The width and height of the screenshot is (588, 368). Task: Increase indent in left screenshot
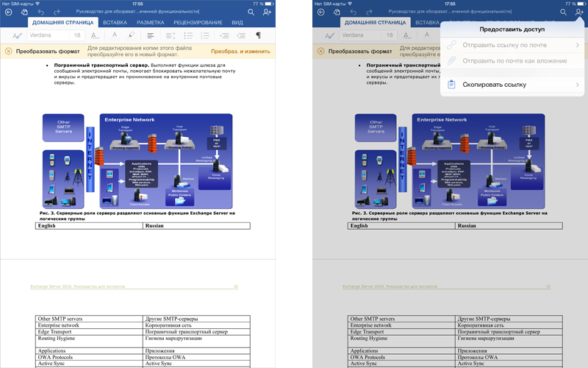(241, 35)
